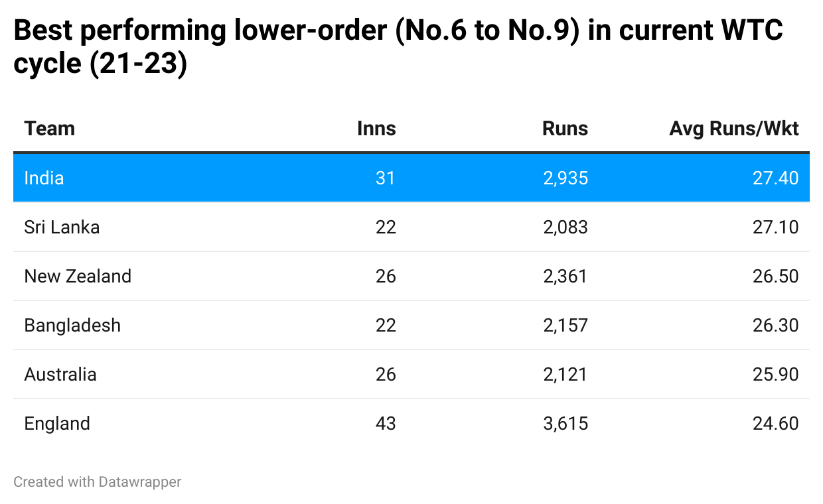The height and width of the screenshot is (504, 823).
Task: Select the Avg Runs/Wkt column header
Action: 734,129
